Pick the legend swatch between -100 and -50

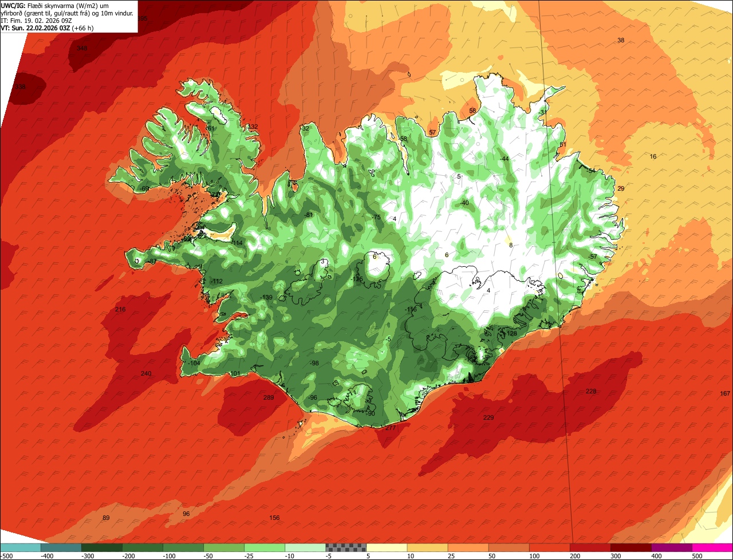[x=183, y=547]
